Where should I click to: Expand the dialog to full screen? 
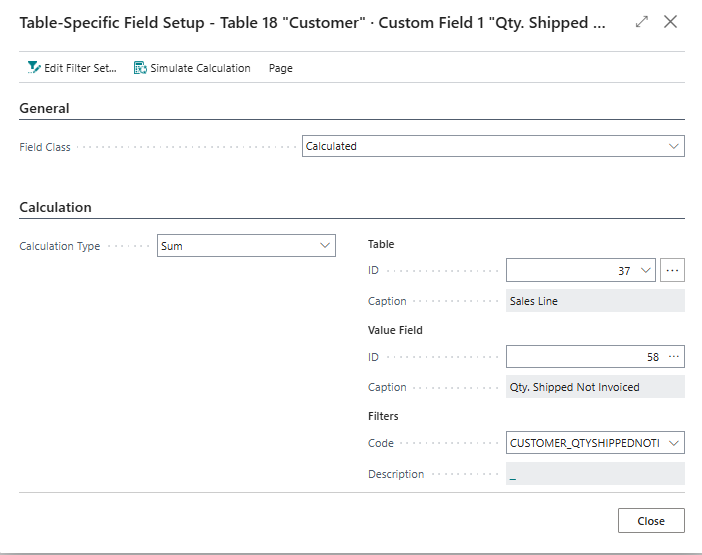[x=641, y=22]
